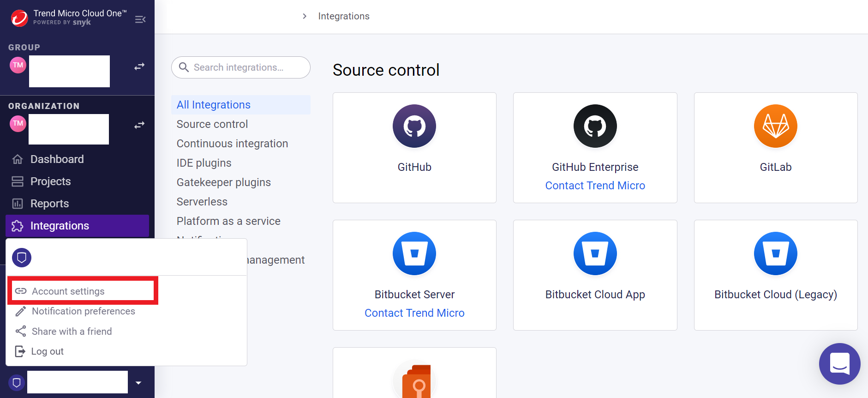This screenshot has height=398, width=868.
Task: Select Share with a friend
Action: 72,332
